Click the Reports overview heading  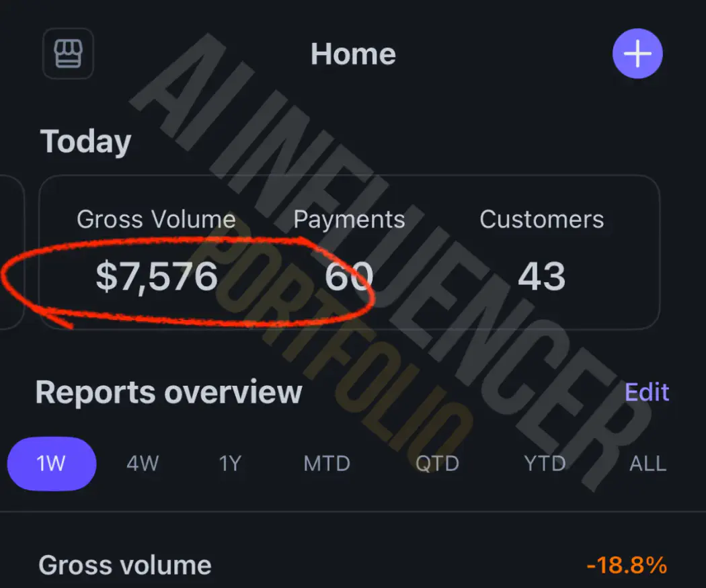pos(169,392)
